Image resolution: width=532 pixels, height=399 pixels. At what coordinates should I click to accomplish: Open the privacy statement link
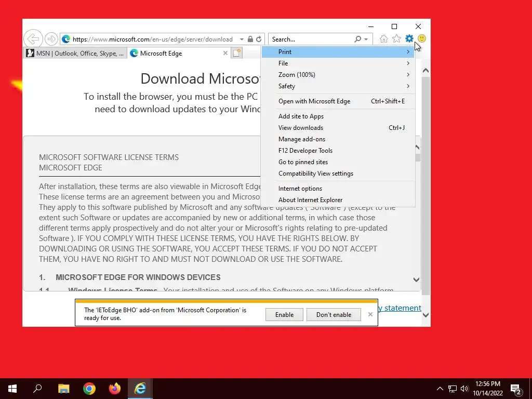tap(400, 308)
